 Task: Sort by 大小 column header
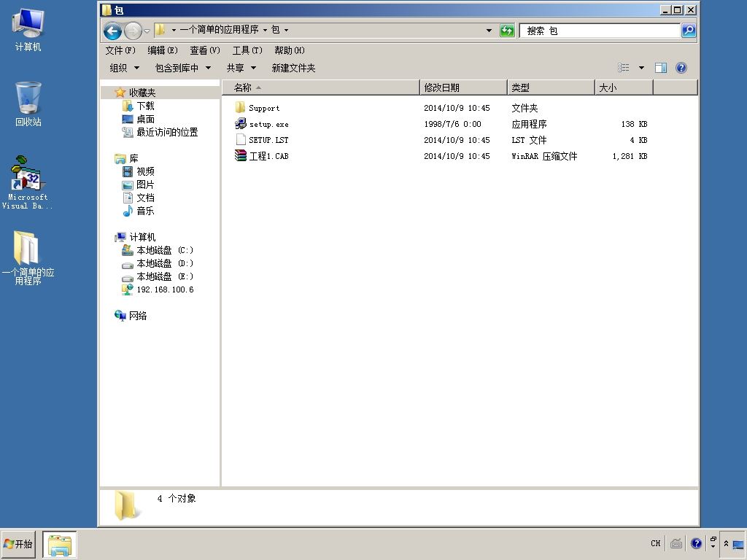click(624, 87)
